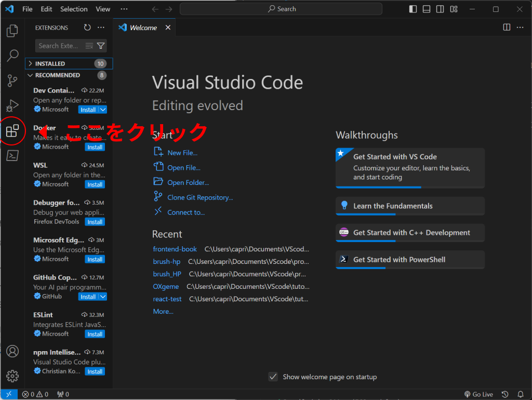The height and width of the screenshot is (400, 532).
Task: Click the New File link
Action: pos(182,153)
